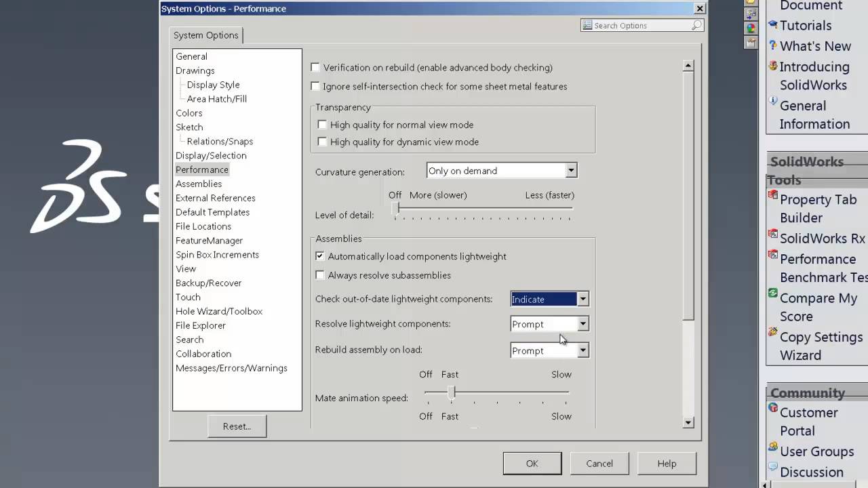The width and height of the screenshot is (868, 488).
Task: Click the search magnifier icon in Search Options
Action: tap(696, 25)
